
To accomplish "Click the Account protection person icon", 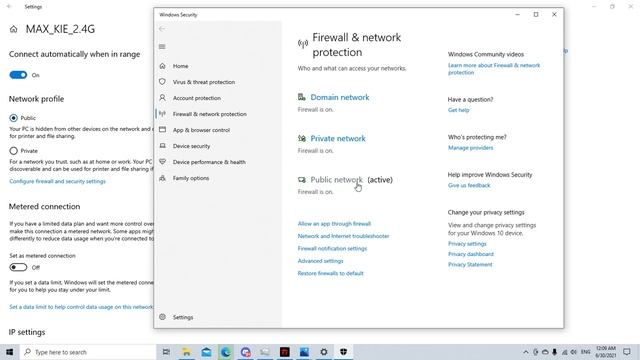I will pos(162,98).
